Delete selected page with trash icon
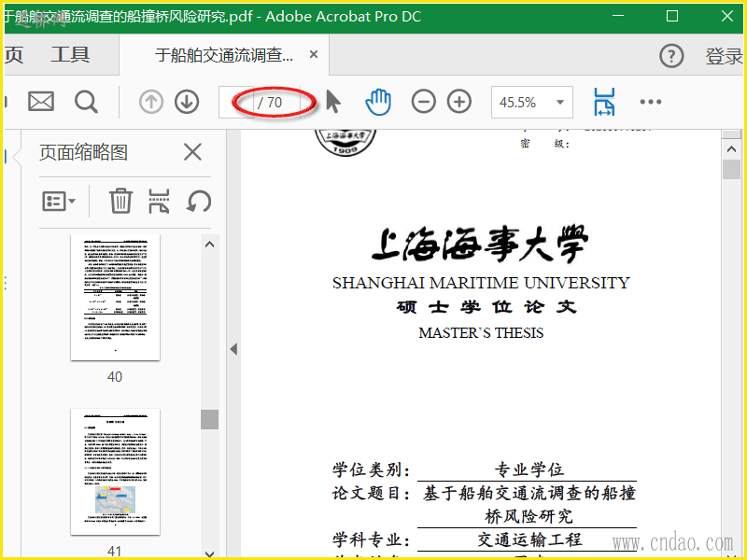The image size is (747, 560). pyautogui.click(x=120, y=201)
